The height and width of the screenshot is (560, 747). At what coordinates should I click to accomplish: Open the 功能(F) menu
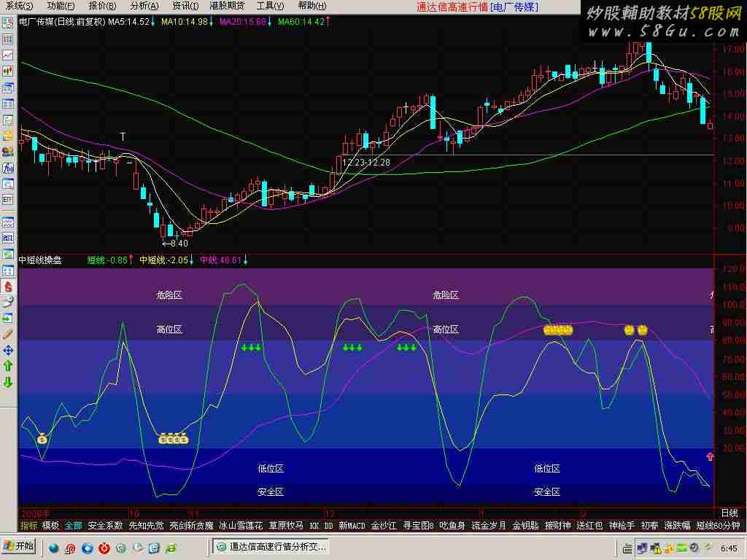point(61,6)
